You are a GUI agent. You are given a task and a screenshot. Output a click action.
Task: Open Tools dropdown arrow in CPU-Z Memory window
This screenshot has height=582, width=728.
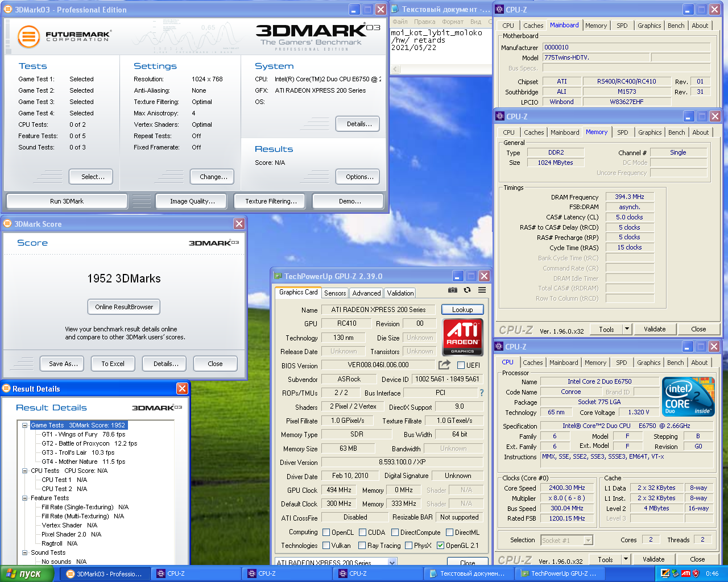[627, 329]
